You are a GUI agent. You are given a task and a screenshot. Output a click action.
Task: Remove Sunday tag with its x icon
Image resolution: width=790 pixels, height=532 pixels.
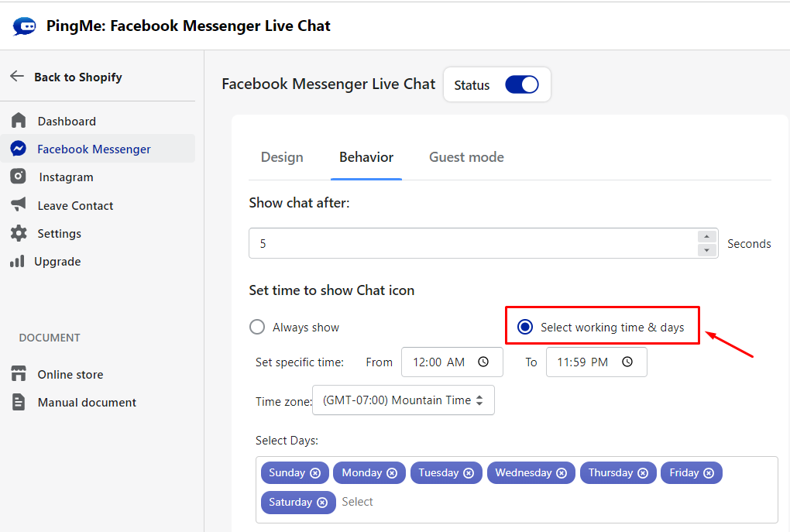315,473
